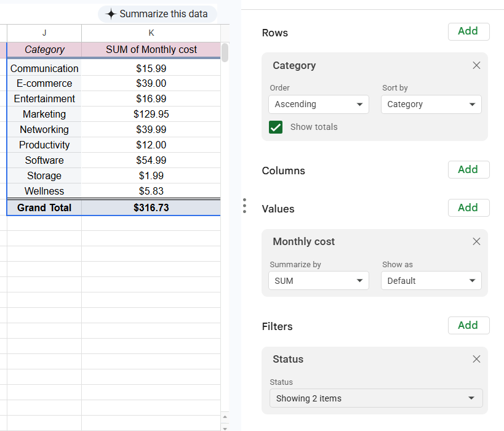The width and height of the screenshot is (504, 431).
Task: Select the Marketing category cell
Action: pyautogui.click(x=44, y=114)
